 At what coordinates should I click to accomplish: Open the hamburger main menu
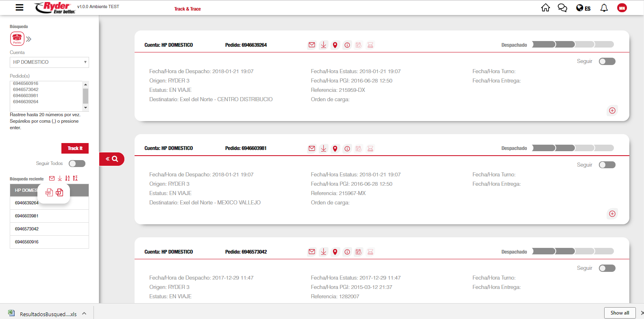coord(19,7)
